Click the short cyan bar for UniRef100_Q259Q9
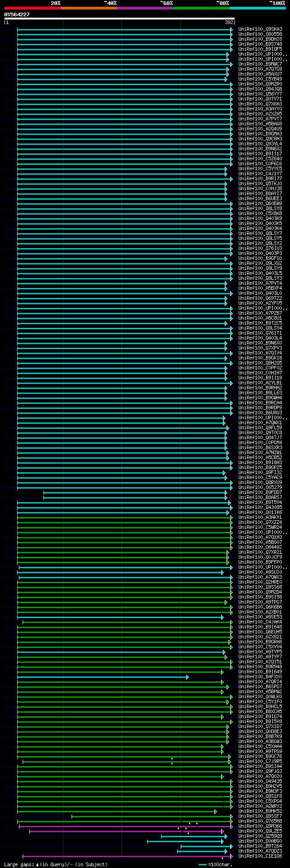Viewport: 290px width, 868px height. click(193, 836)
